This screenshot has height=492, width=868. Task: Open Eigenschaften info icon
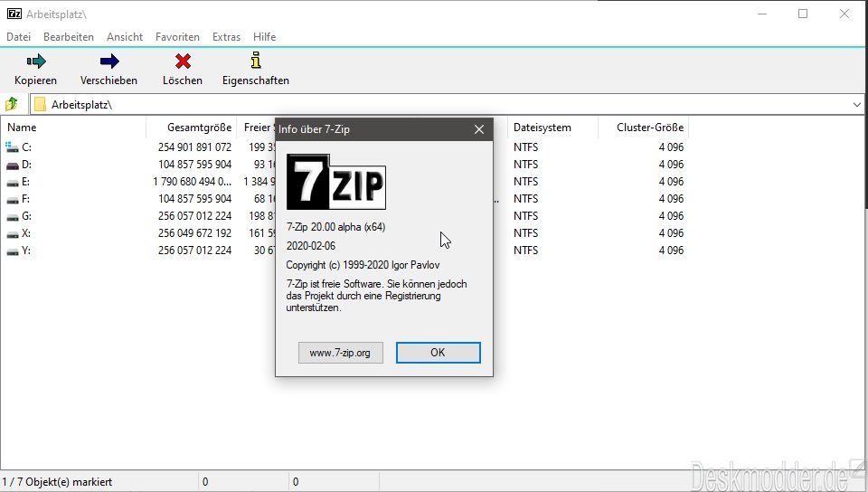tap(255, 61)
